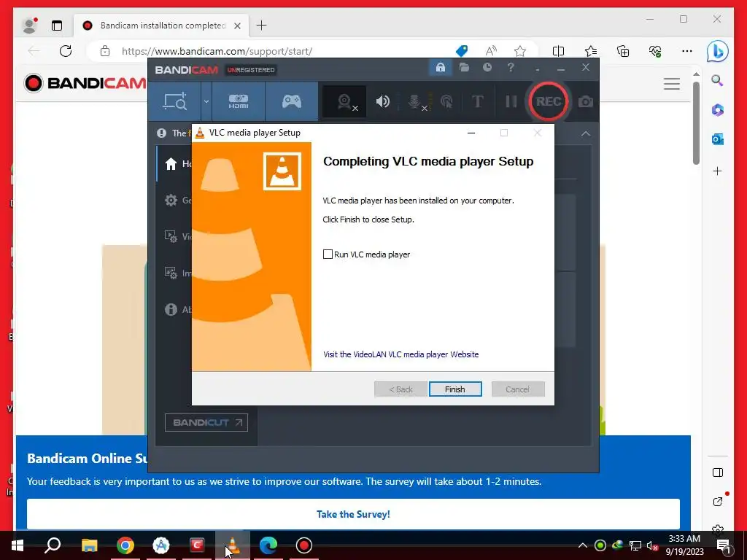The image size is (747, 560).
Task: Open Edge shopping price tag icon
Action: [x=462, y=50]
